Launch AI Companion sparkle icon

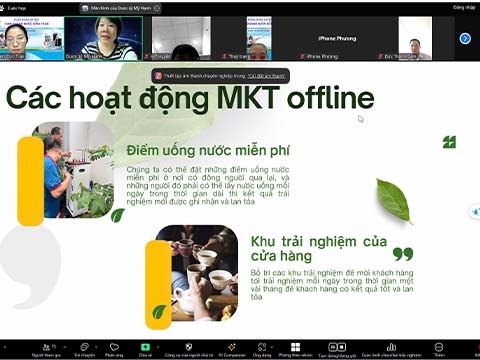[232, 347]
